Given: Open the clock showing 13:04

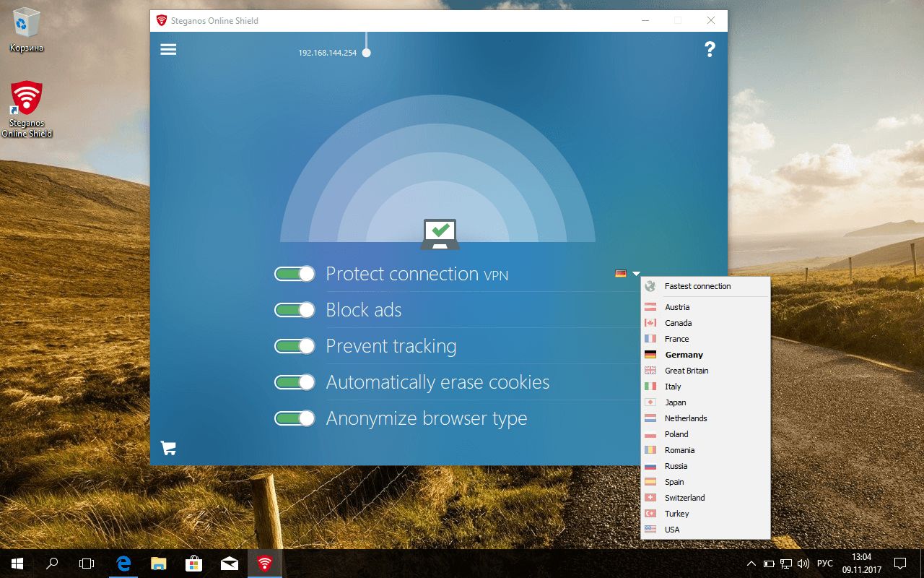Looking at the screenshot, I should [x=861, y=564].
